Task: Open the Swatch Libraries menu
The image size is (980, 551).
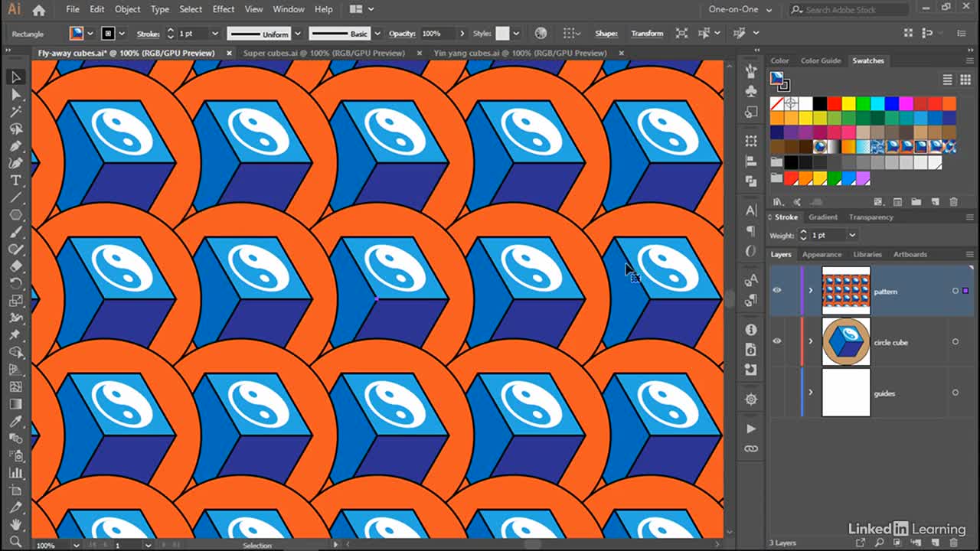Action: (x=778, y=202)
